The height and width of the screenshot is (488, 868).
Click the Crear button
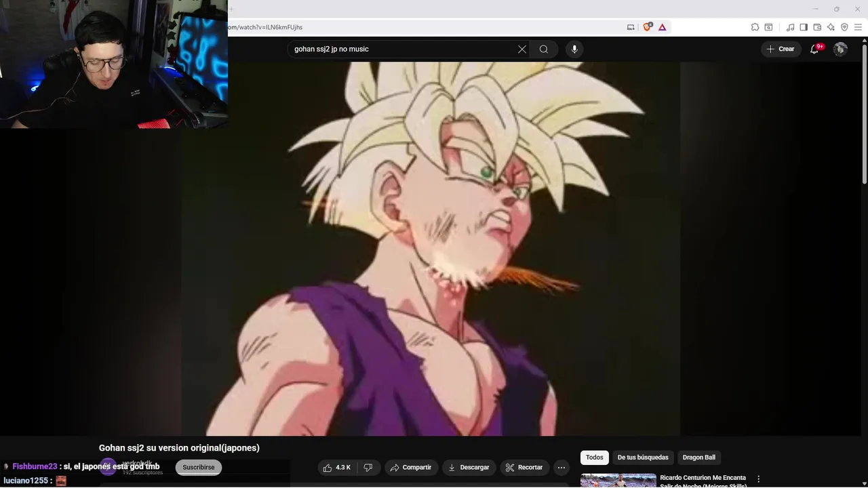click(780, 49)
